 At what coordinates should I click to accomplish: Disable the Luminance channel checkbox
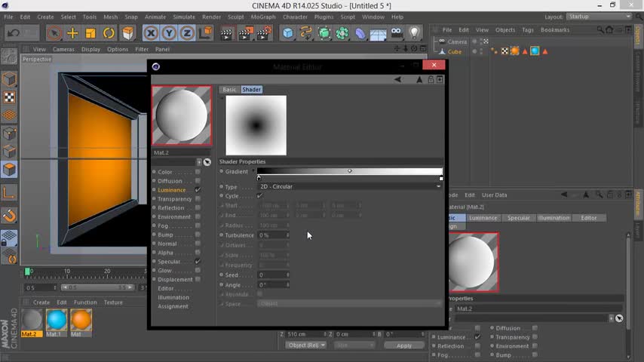(198, 190)
